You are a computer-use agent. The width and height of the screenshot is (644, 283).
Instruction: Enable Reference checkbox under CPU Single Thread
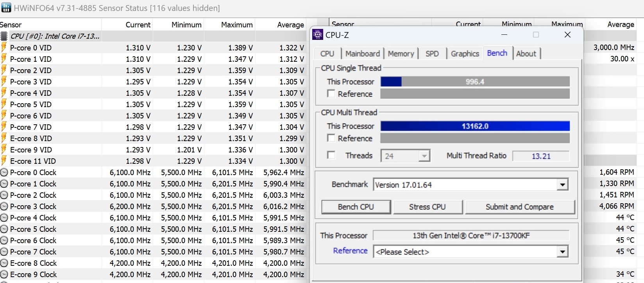pyautogui.click(x=331, y=94)
